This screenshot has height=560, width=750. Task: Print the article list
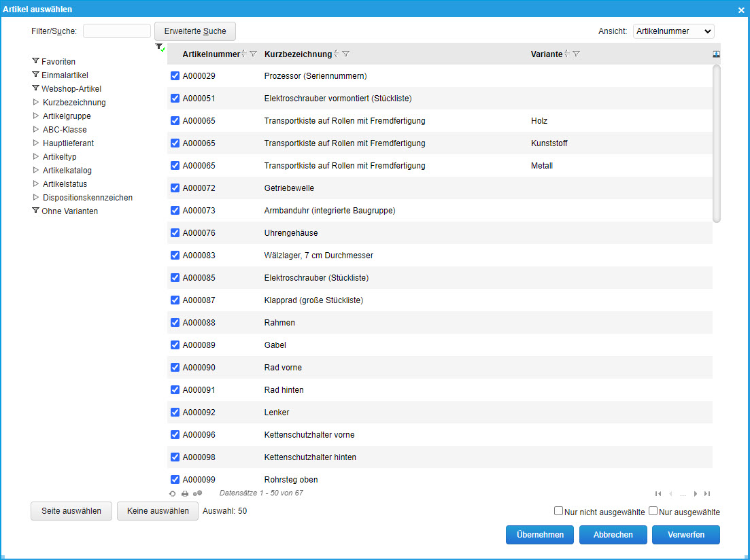click(x=185, y=493)
